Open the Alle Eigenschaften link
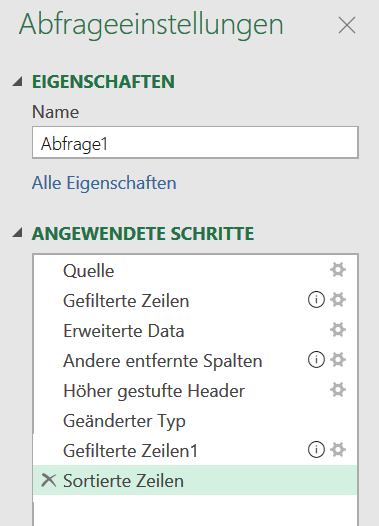Image resolution: width=379 pixels, height=526 pixels. tap(104, 183)
